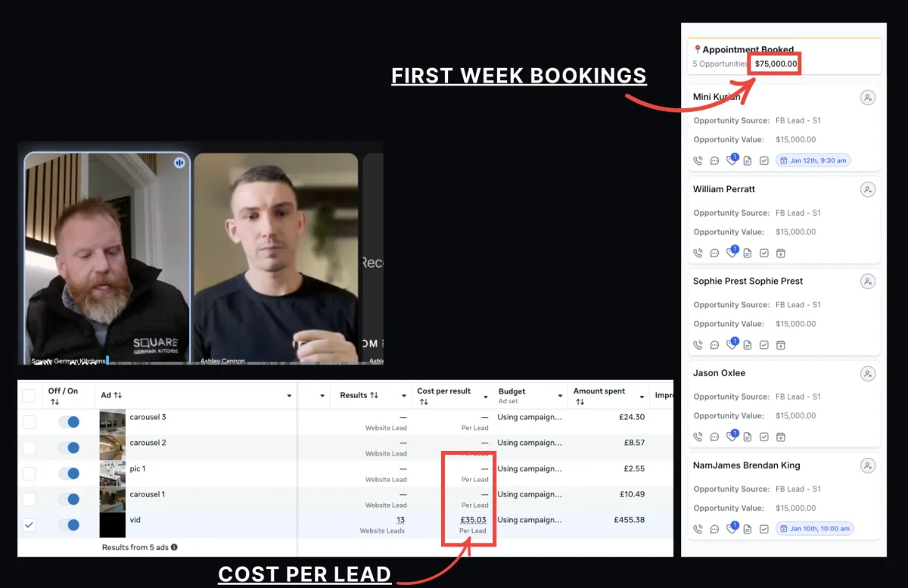Sort using arrows under Amount spent
Screen dimensions: 908x588
(x=580, y=402)
